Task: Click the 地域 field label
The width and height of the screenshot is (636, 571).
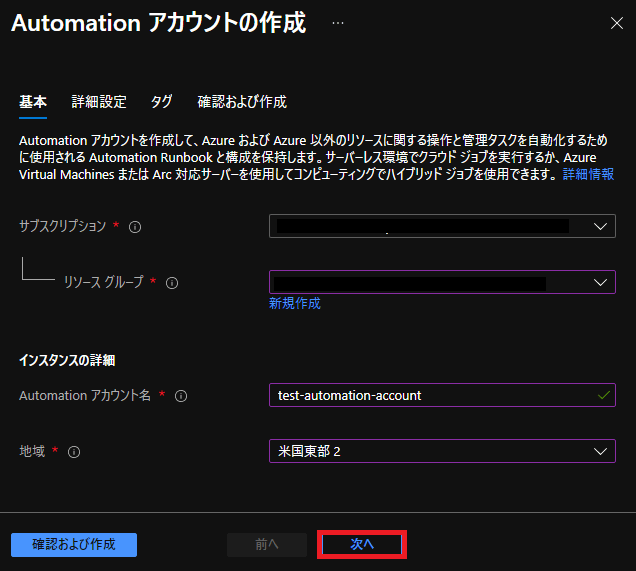Action: pyautogui.click(x=32, y=451)
